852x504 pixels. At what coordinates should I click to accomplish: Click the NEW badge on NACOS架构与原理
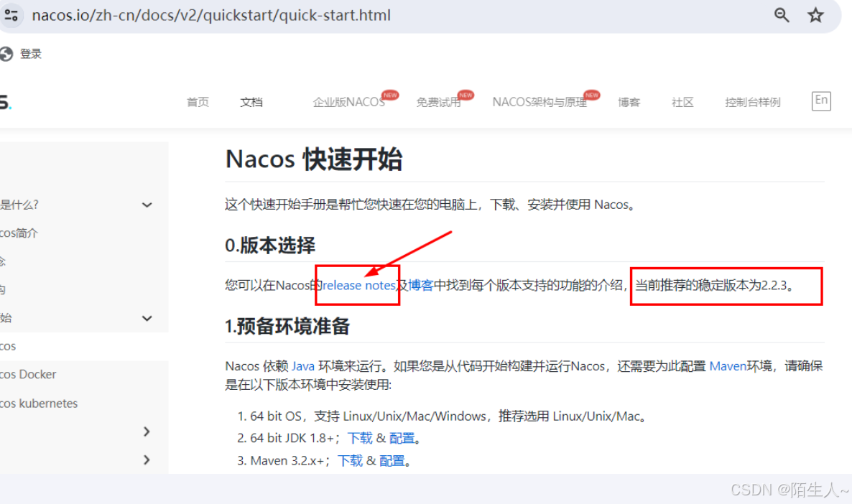pyautogui.click(x=592, y=95)
